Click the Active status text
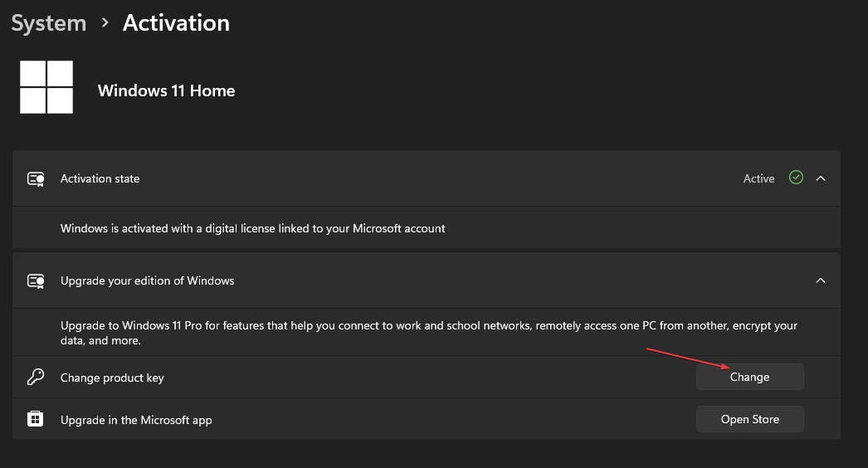Viewport: 868px width, 468px height. 758,178
